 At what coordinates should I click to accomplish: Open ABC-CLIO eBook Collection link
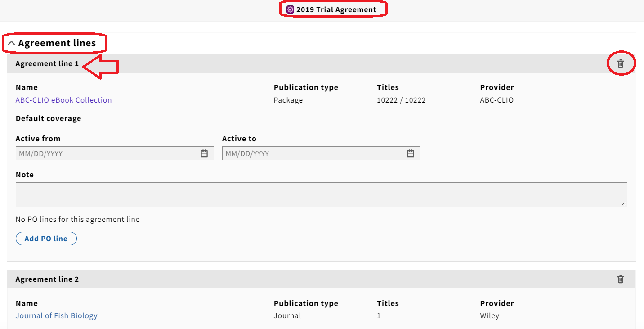pos(63,100)
